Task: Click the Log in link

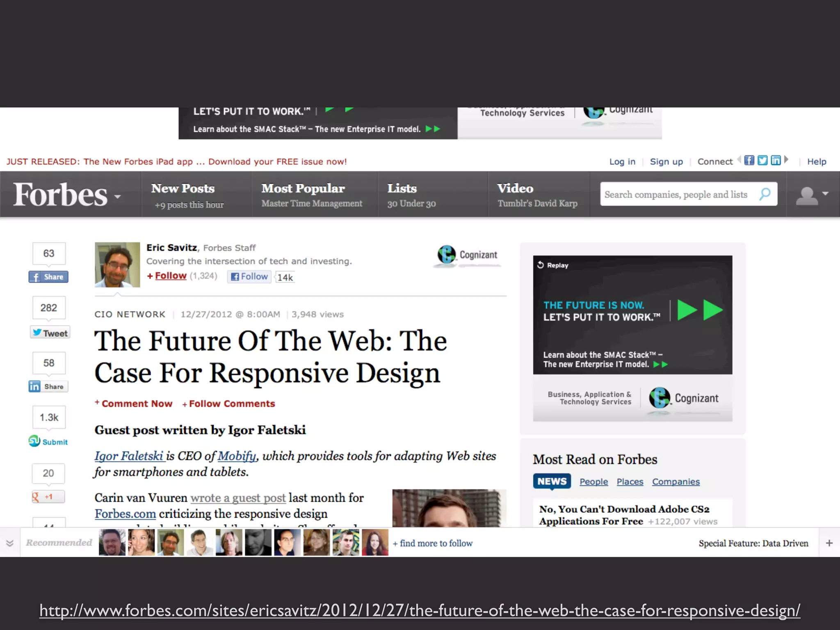Action: 622,162
